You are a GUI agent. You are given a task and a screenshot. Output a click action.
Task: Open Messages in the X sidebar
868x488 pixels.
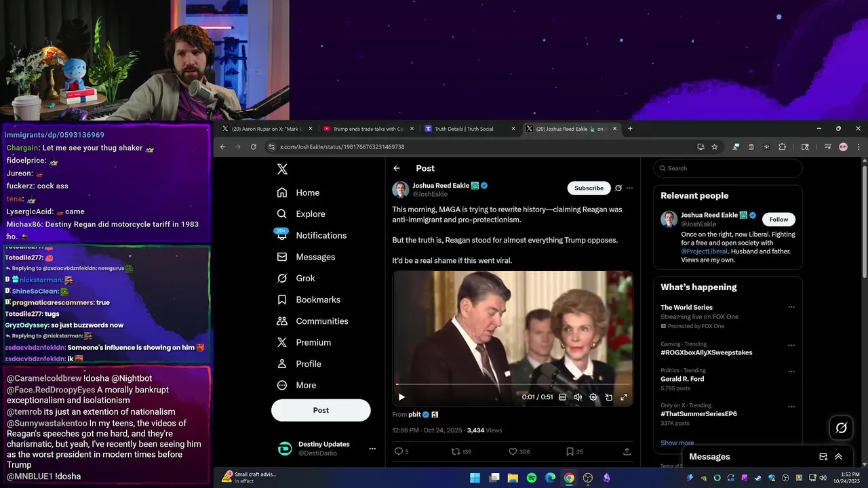306,257
